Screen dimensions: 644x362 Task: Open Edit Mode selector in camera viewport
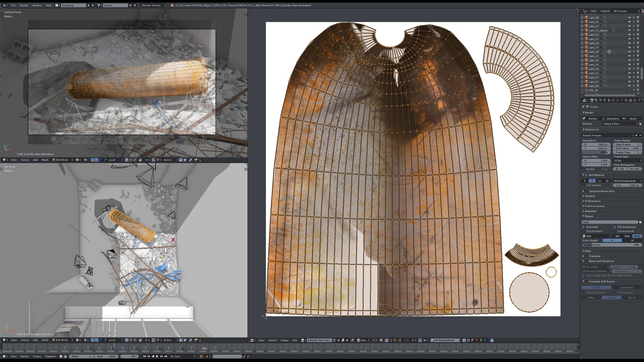pos(62,160)
